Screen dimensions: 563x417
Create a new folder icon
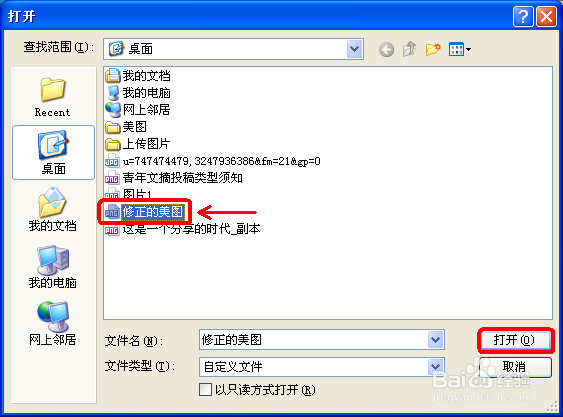click(433, 49)
